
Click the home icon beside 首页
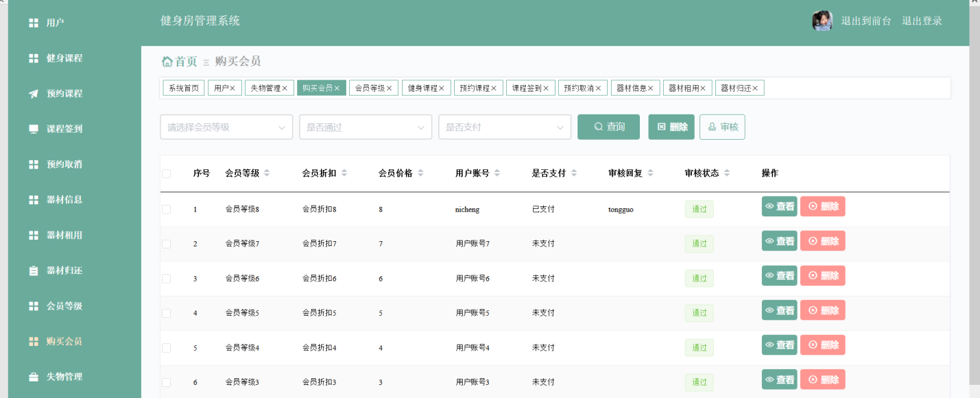pyautogui.click(x=167, y=62)
